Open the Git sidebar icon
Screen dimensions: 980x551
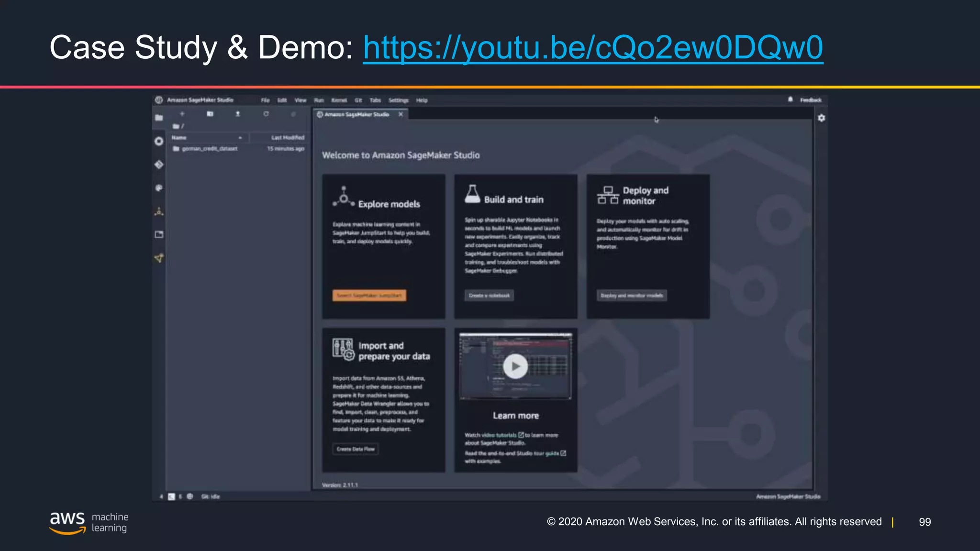159,165
